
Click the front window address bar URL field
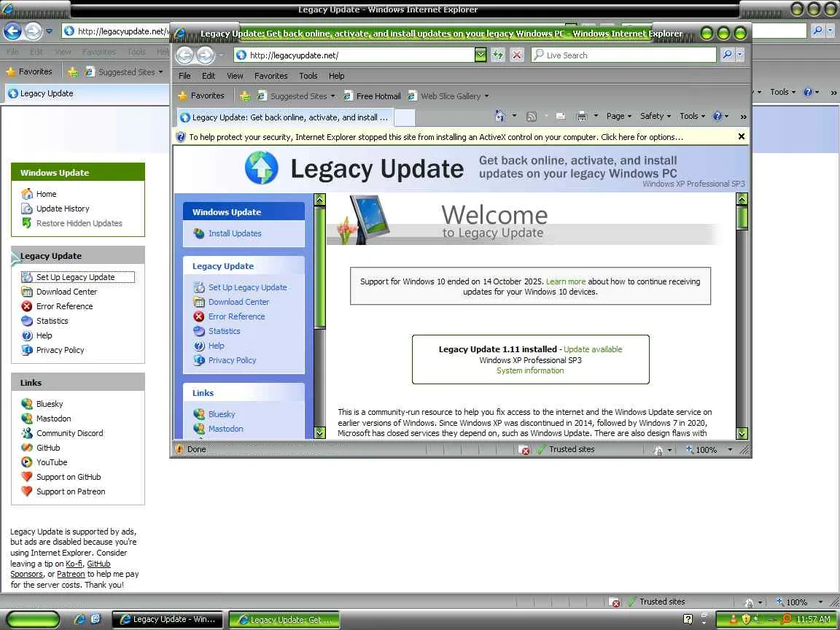pos(354,55)
